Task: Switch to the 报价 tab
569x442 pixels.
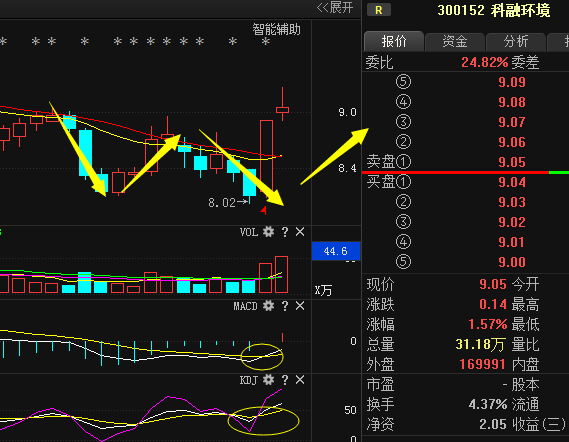Action: pyautogui.click(x=394, y=41)
